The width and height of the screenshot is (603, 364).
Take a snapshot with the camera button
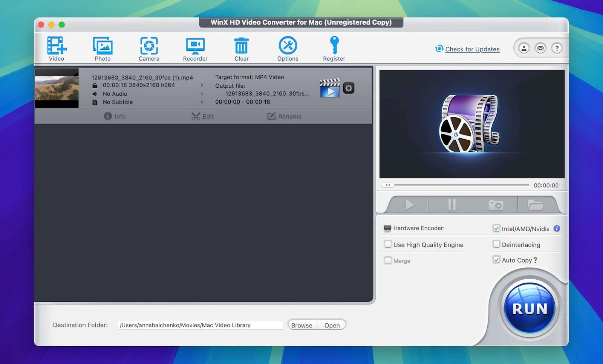click(495, 205)
